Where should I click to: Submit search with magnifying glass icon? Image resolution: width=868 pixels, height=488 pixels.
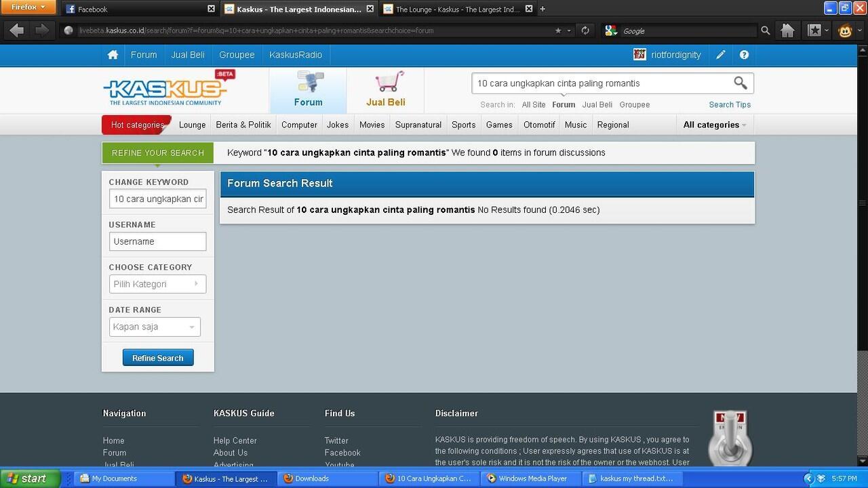coord(740,83)
